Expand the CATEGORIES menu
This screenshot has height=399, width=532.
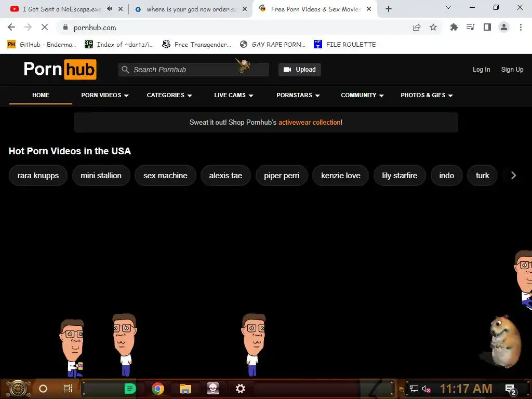click(x=169, y=96)
